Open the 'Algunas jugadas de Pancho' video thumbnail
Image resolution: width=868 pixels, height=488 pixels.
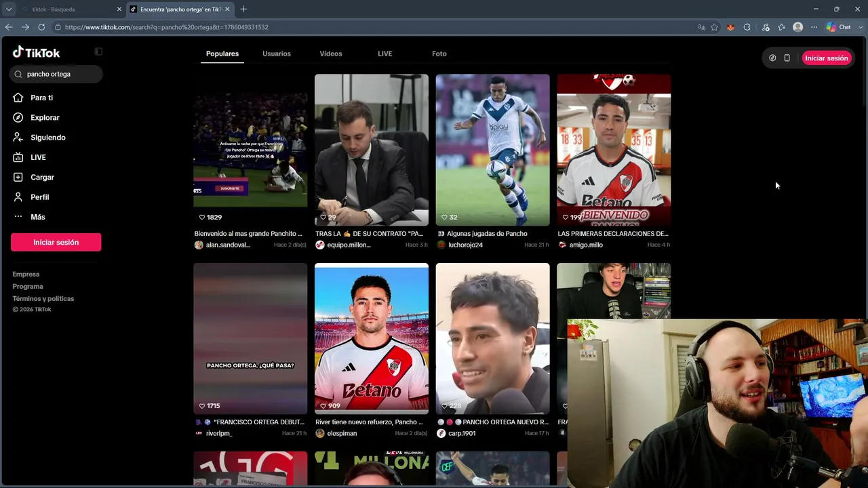click(x=493, y=150)
